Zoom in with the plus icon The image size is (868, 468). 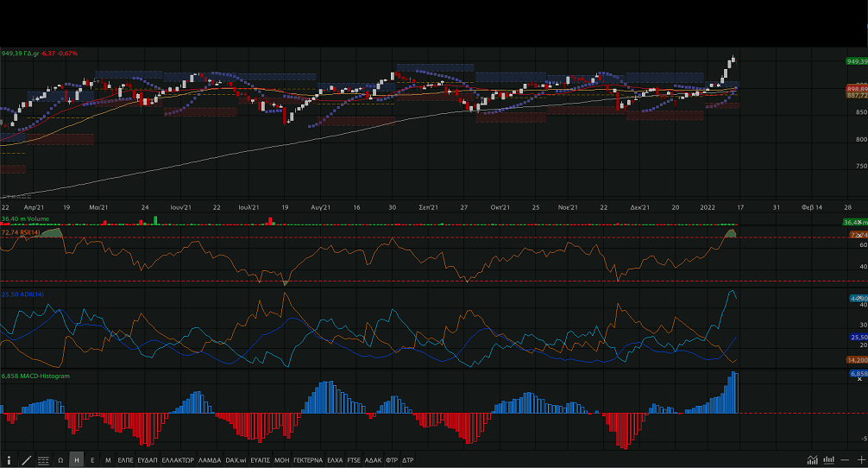[860, 460]
